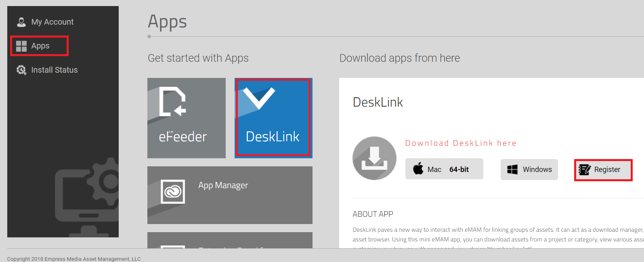Select the DeskLink app tile
Viewport: 644px width, 262px height.
point(273,118)
